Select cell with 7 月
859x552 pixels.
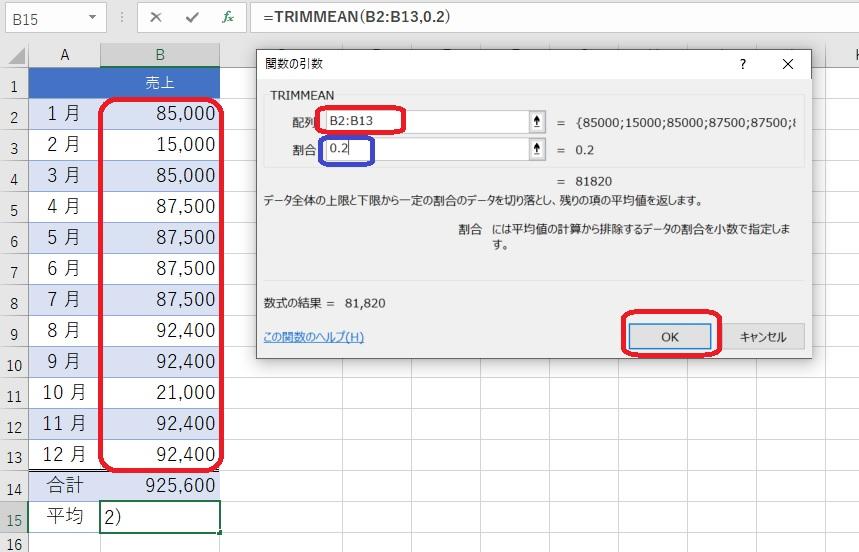click(x=65, y=300)
